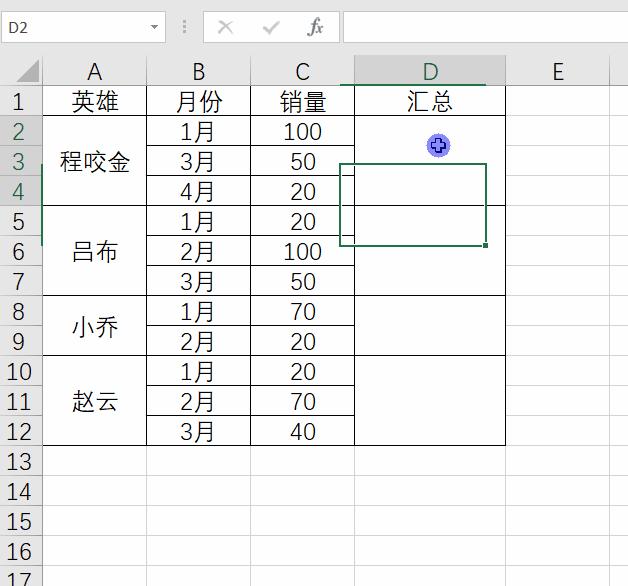This screenshot has width=628, height=586.
Task: Click cell C3 with 50 for 程咬金
Action: 302,161
